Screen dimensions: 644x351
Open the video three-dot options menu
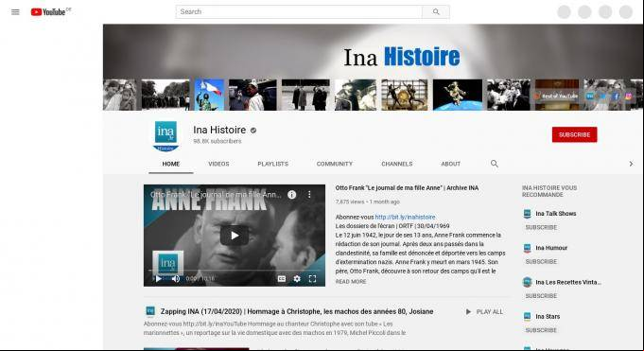click(x=309, y=195)
